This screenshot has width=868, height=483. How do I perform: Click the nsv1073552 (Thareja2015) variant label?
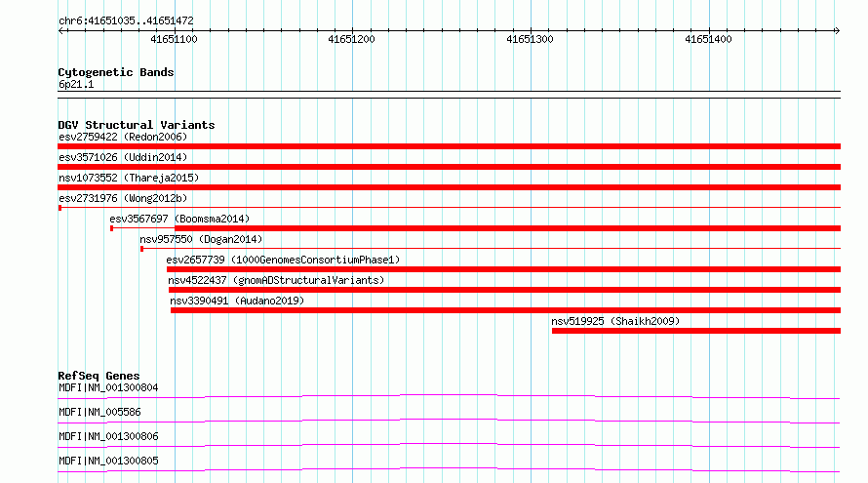129,178
